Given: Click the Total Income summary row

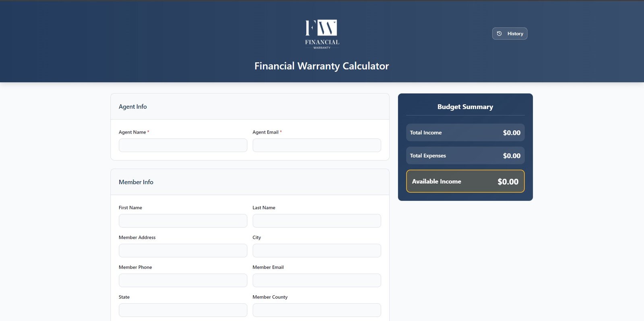Looking at the screenshot, I should click(465, 132).
